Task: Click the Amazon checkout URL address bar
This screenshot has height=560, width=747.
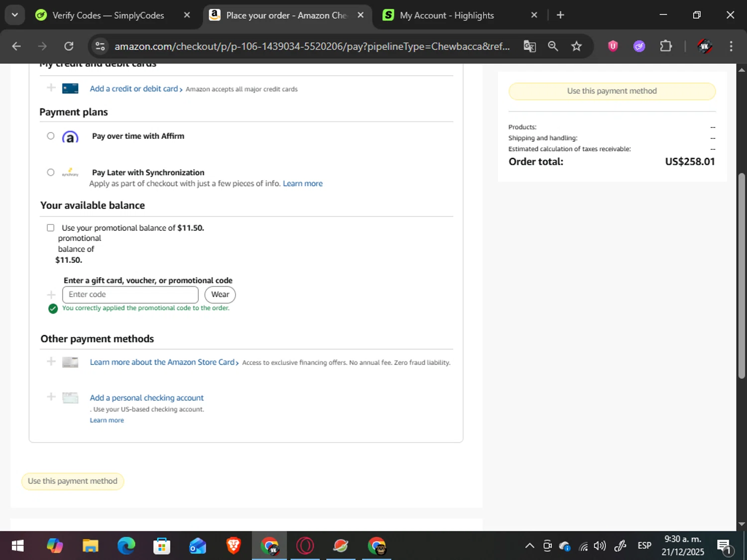Action: [312, 46]
